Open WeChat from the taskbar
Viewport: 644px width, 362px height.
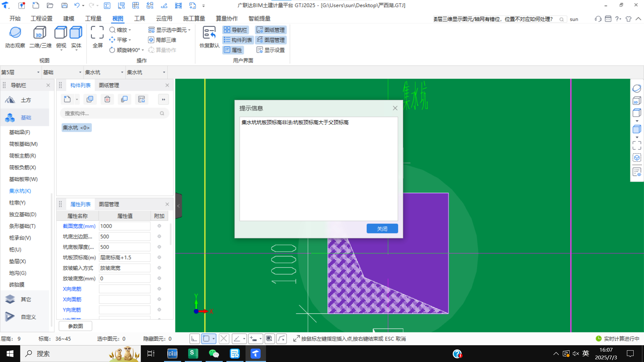tap(214, 354)
